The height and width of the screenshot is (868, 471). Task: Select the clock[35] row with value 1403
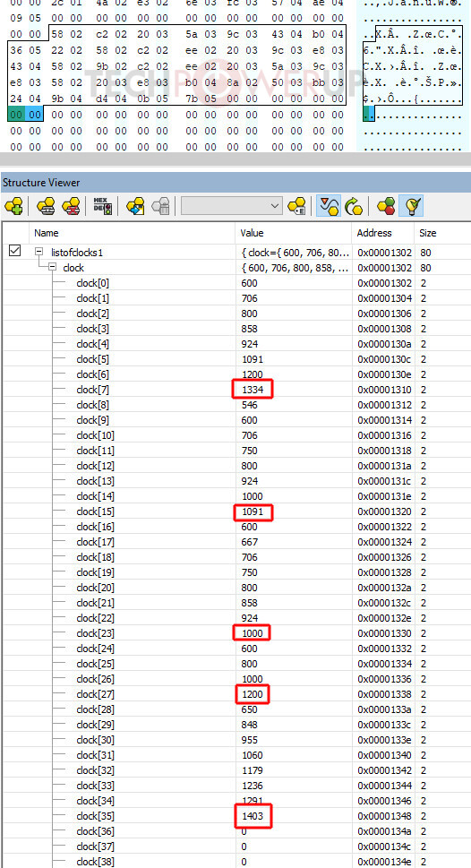pos(235,816)
